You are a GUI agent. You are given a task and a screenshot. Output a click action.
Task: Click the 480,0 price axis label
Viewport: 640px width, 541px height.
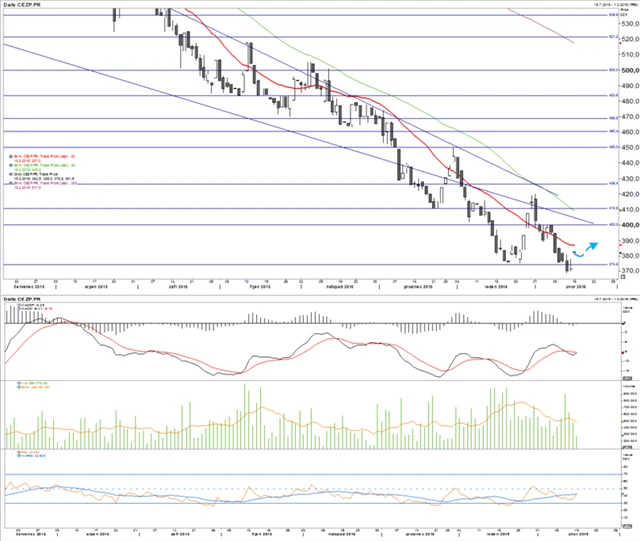630,101
